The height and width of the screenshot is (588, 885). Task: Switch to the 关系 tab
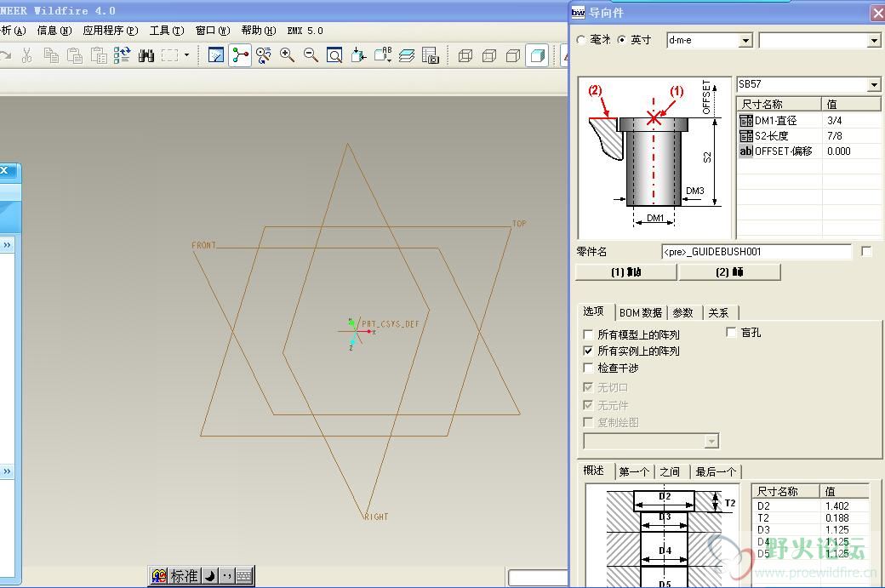coord(718,312)
